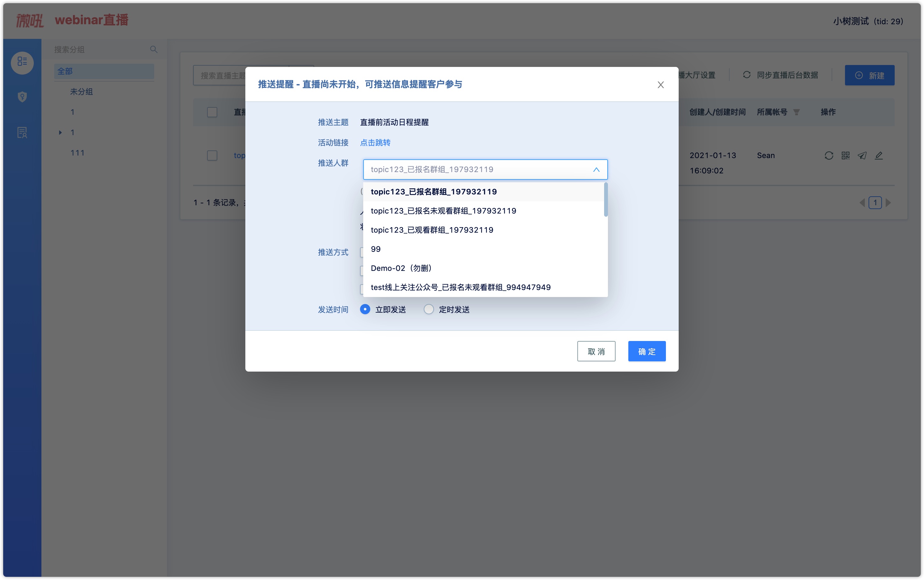924x580 pixels.
Task: Click 小树测试 (tid: 29) account name
Action: pos(868,21)
